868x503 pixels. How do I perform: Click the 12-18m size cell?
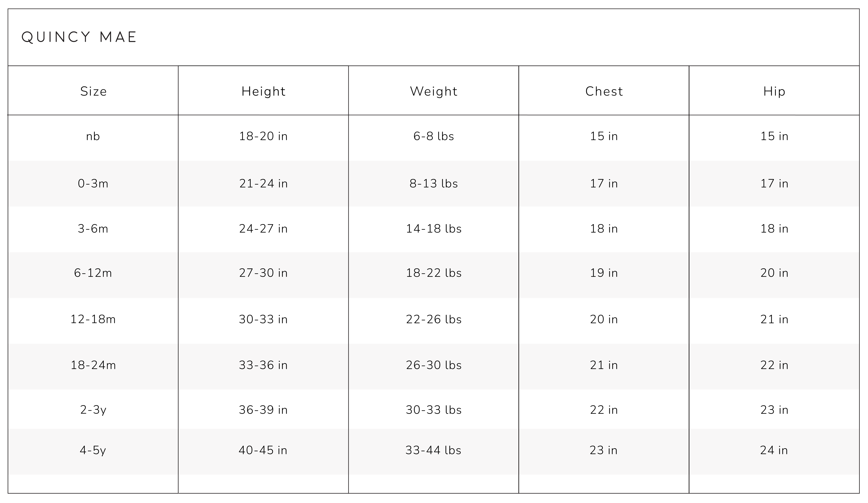[93, 319]
